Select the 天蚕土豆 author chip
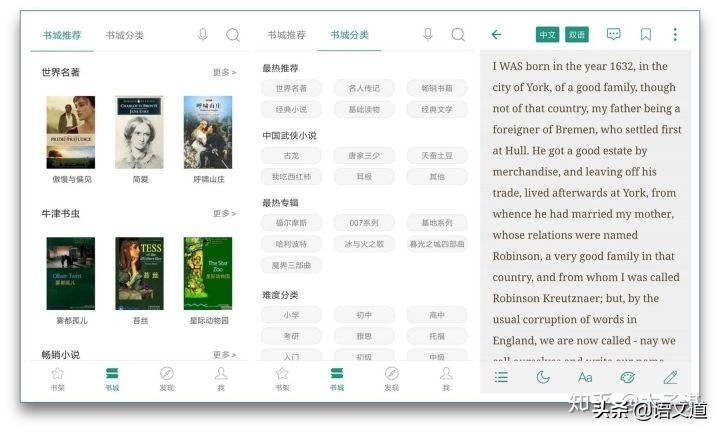Screen dimensions: 720x432 pyautogui.click(x=437, y=156)
